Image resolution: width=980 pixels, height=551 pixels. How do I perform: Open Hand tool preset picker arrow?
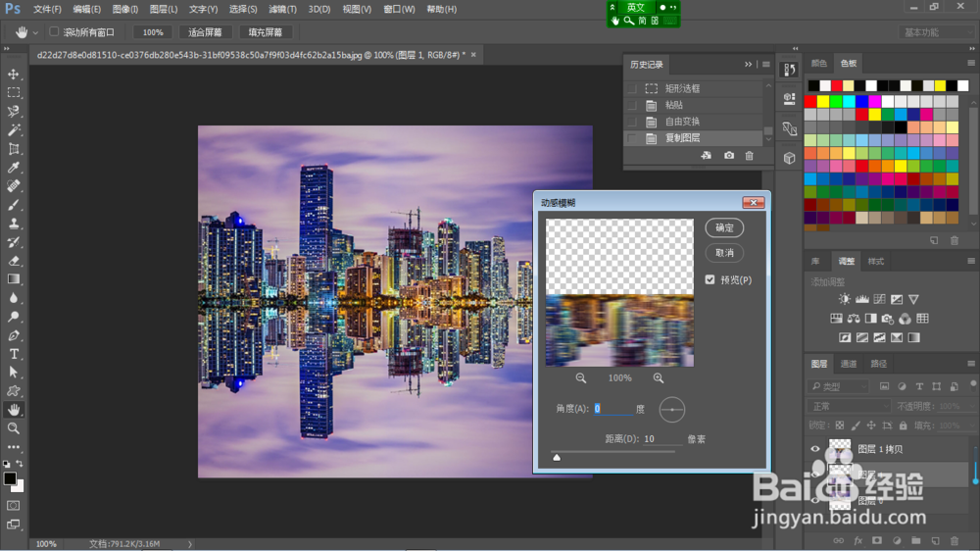point(35,32)
